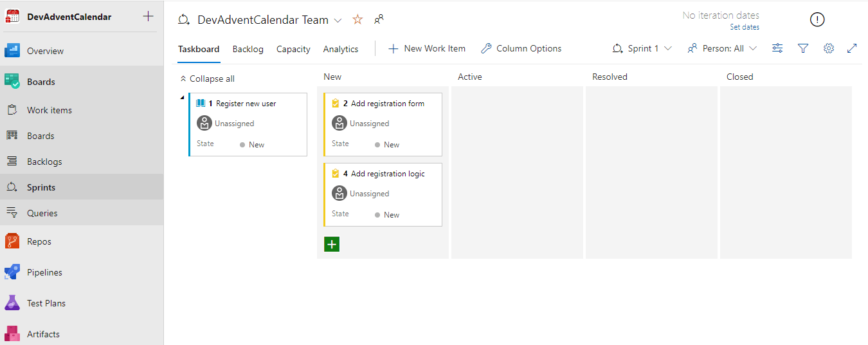Switch to the Backlog tab
This screenshot has height=345, width=868.
coord(248,49)
